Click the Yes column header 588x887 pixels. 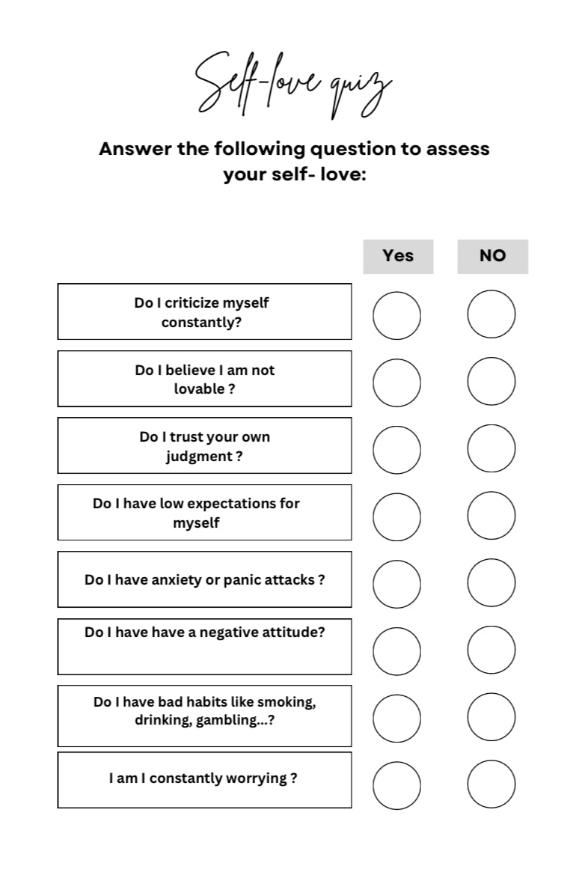click(x=398, y=256)
